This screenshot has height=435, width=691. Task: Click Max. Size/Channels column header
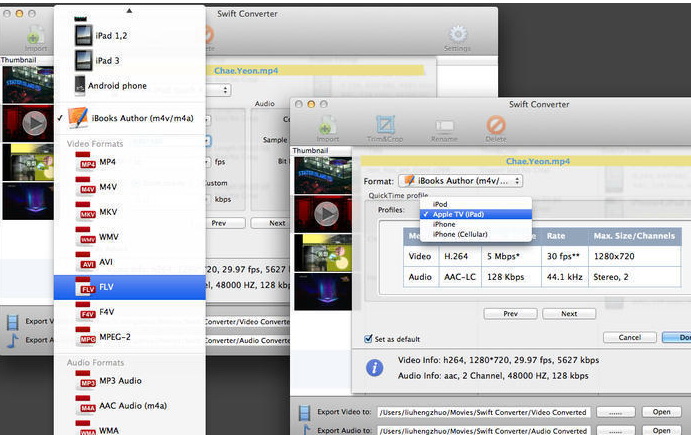[x=635, y=236]
